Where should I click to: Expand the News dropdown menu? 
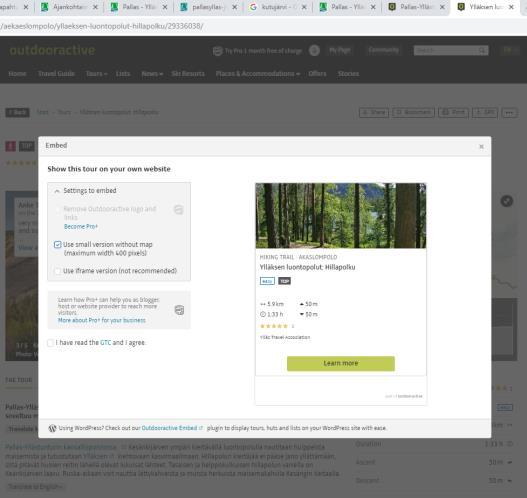(152, 74)
